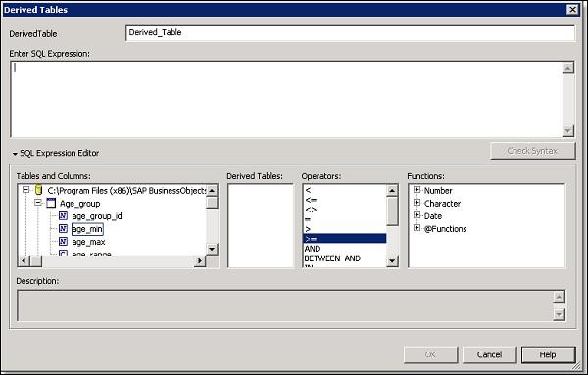This screenshot has height=375, width=588.
Task: Expand the Number functions category
Action: (x=416, y=190)
